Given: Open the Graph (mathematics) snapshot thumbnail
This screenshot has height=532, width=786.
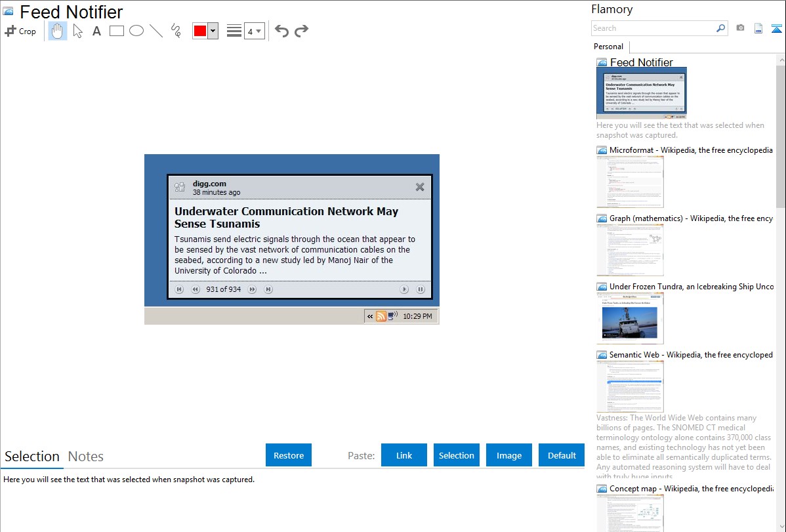Looking at the screenshot, I should point(630,250).
